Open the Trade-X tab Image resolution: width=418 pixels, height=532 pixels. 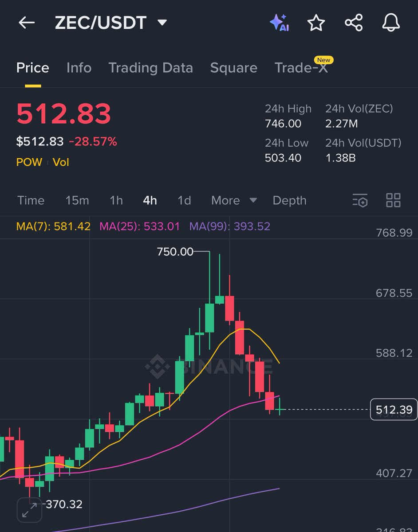click(301, 68)
